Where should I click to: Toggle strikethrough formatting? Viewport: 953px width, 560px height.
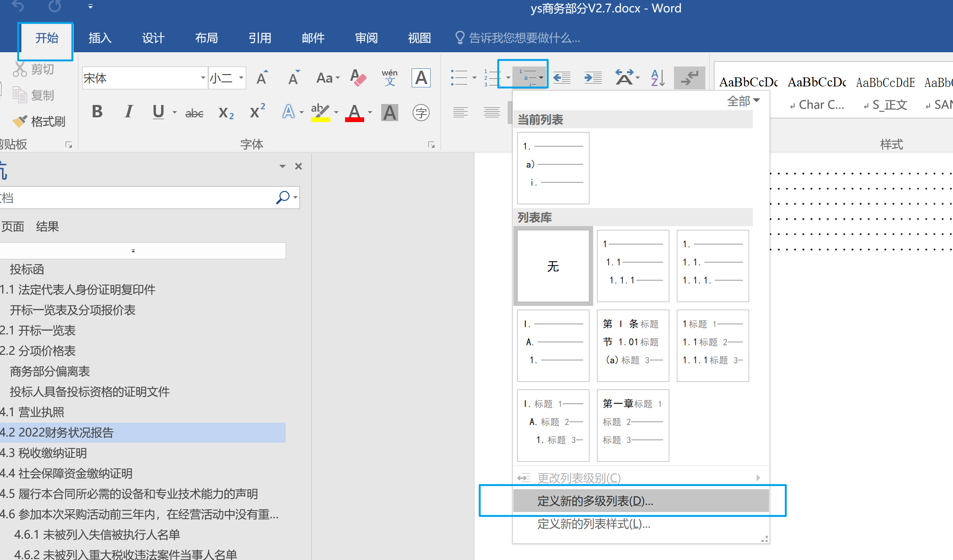coord(194,113)
